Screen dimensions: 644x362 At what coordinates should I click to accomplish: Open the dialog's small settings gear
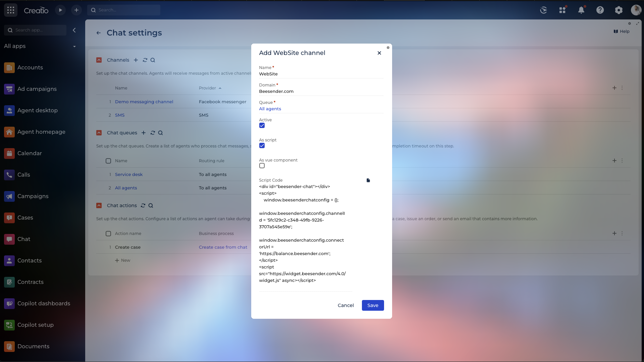pos(388,48)
